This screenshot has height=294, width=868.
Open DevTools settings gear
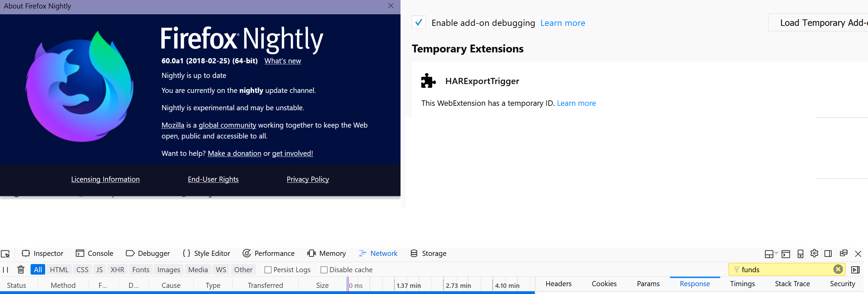pos(814,253)
